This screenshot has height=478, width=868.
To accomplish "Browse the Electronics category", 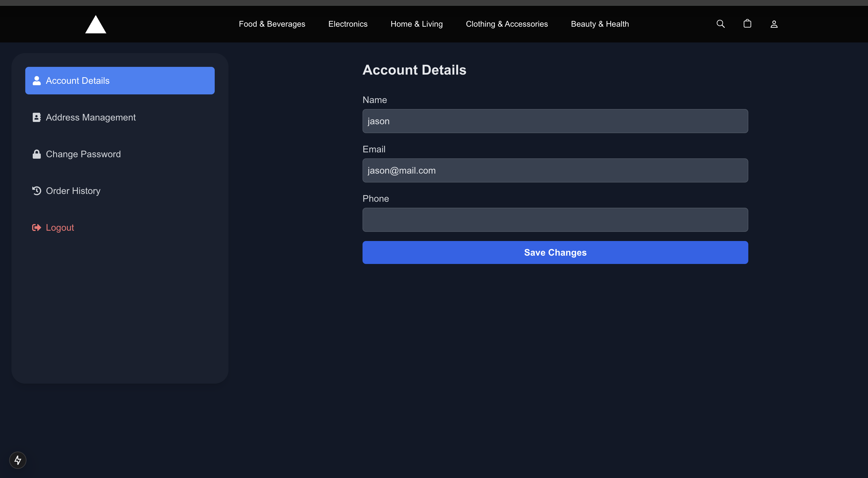I will 348,24.
